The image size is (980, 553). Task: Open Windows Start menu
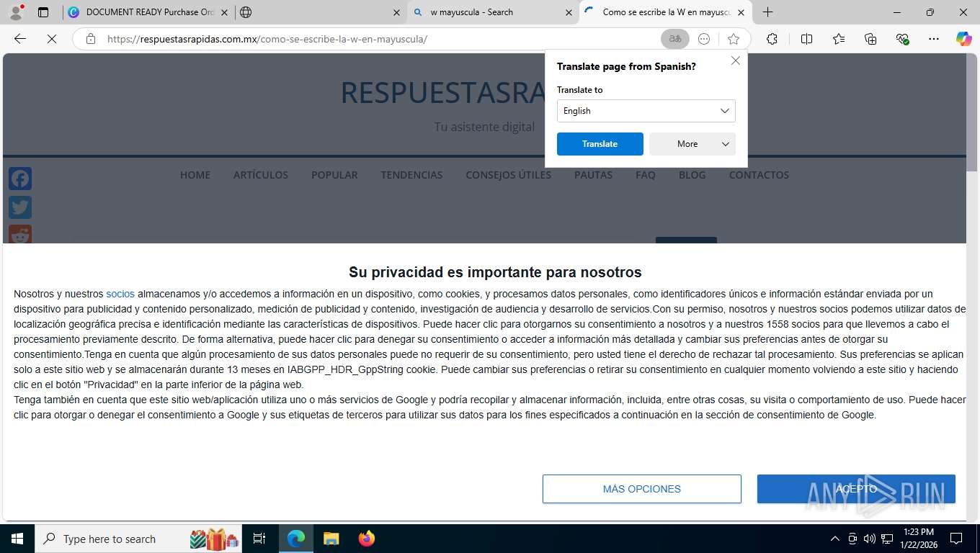click(17, 539)
